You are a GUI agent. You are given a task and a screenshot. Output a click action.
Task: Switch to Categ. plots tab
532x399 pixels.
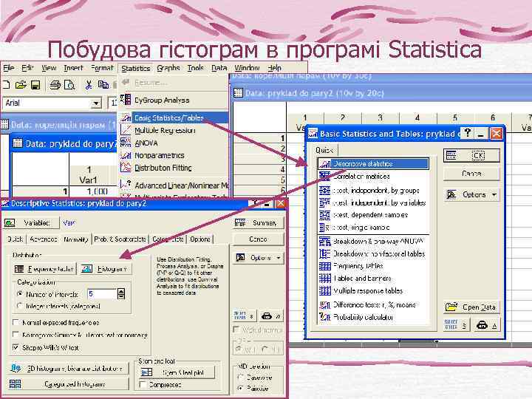point(168,239)
